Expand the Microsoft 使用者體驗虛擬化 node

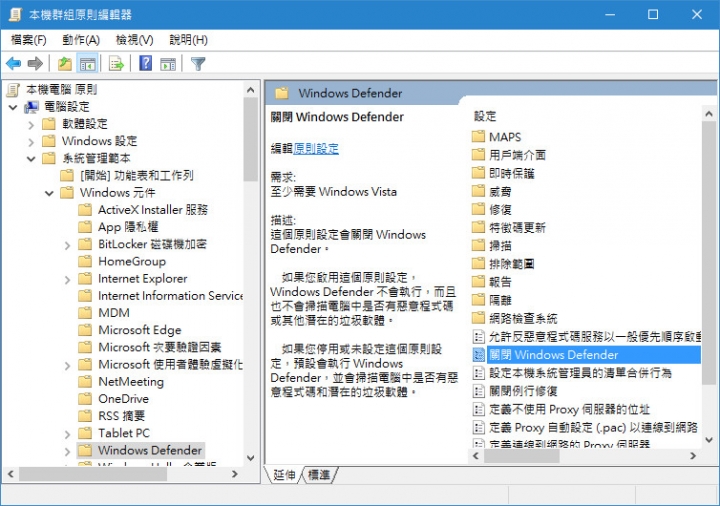click(68, 365)
